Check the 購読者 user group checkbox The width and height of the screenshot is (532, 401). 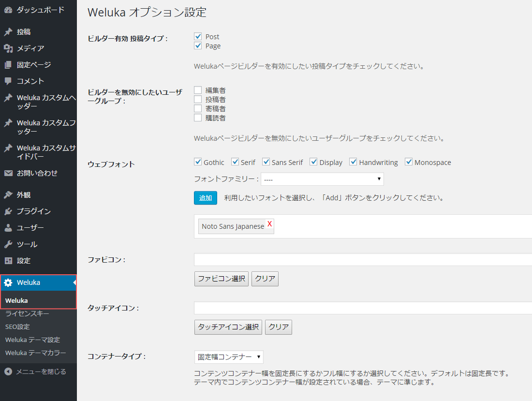tap(198, 118)
